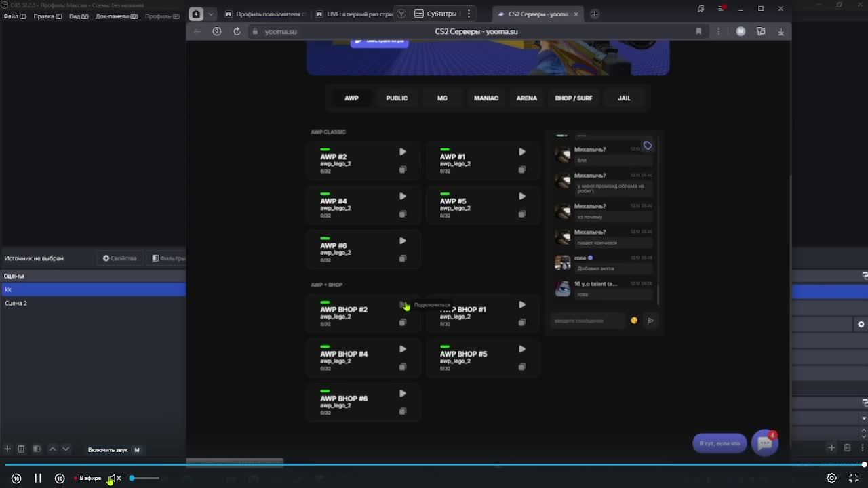
Task: Copy the AWP BHOP #5 server address
Action: point(521,367)
